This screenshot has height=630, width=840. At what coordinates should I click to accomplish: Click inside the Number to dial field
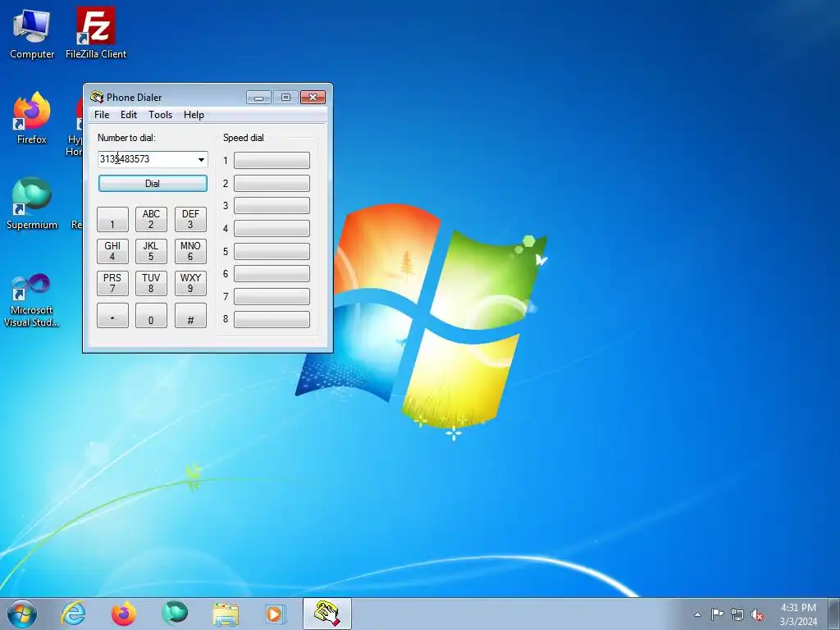[x=146, y=159]
